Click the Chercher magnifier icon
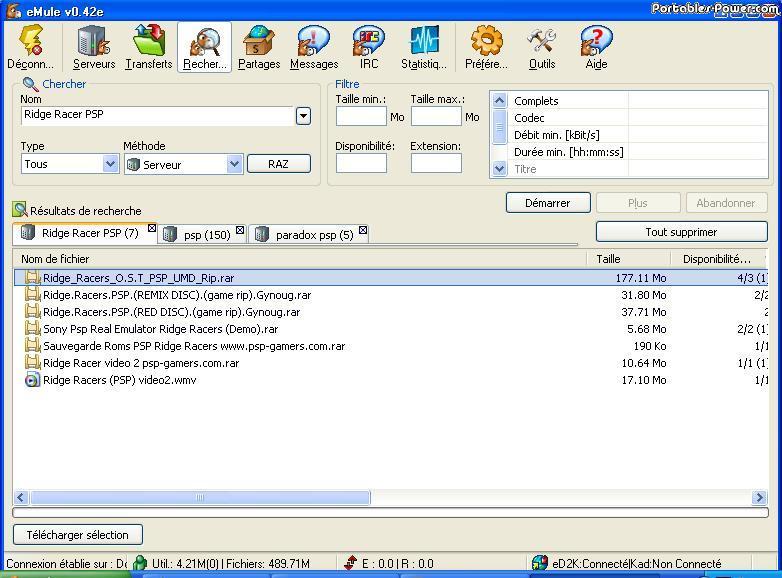Screen dimensions: 782x578 click(x=30, y=84)
